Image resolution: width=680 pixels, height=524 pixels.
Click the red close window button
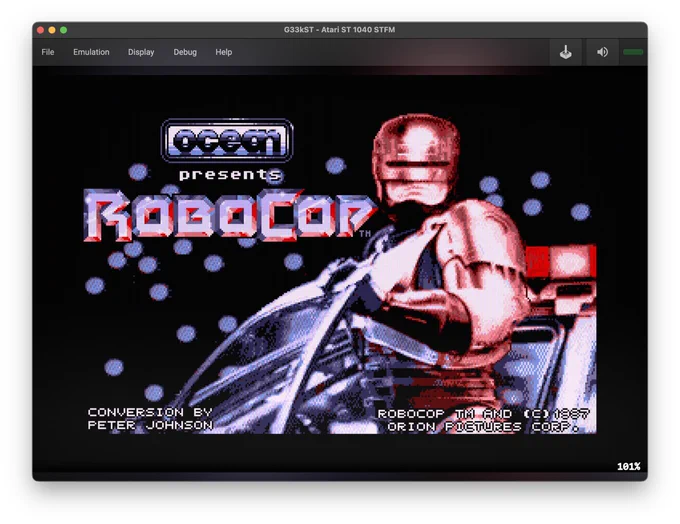(x=40, y=30)
